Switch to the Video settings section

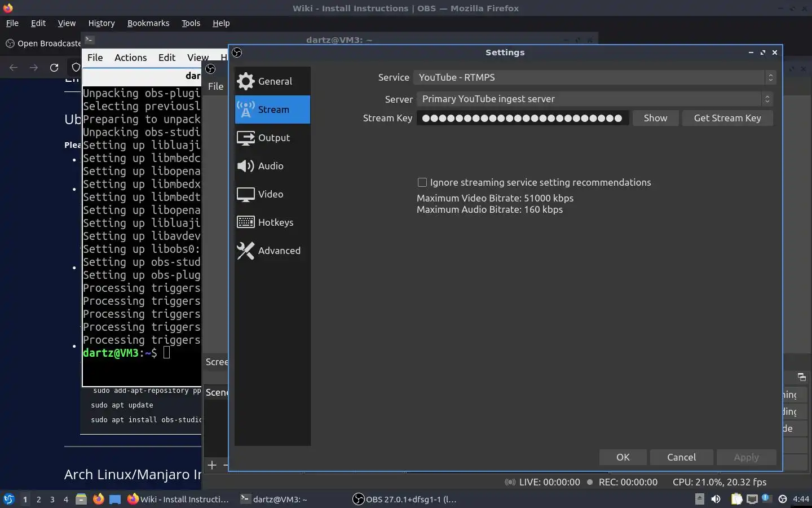coord(272,194)
